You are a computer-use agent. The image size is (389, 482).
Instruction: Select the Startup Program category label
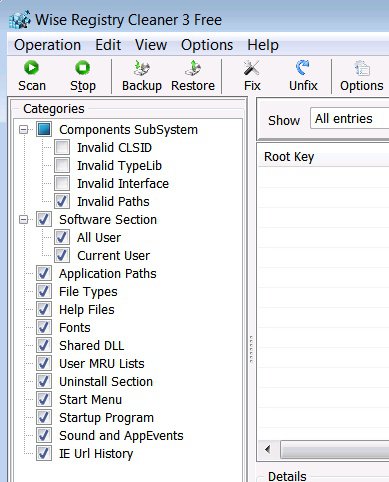106,417
